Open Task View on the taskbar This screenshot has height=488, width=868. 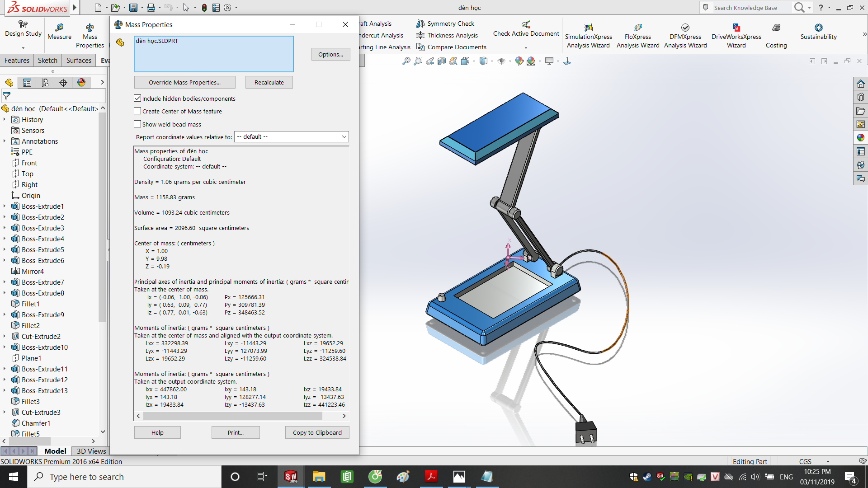[262, 477]
